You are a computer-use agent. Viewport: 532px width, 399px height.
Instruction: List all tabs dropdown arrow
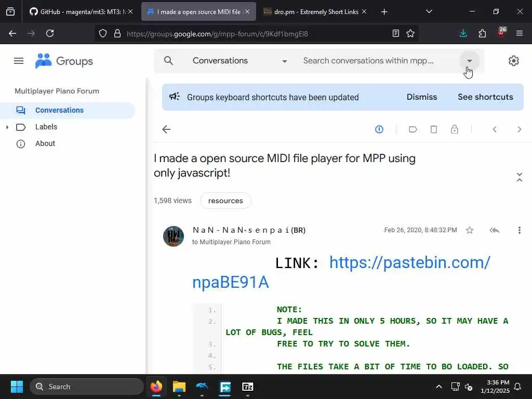pyautogui.click(x=429, y=11)
